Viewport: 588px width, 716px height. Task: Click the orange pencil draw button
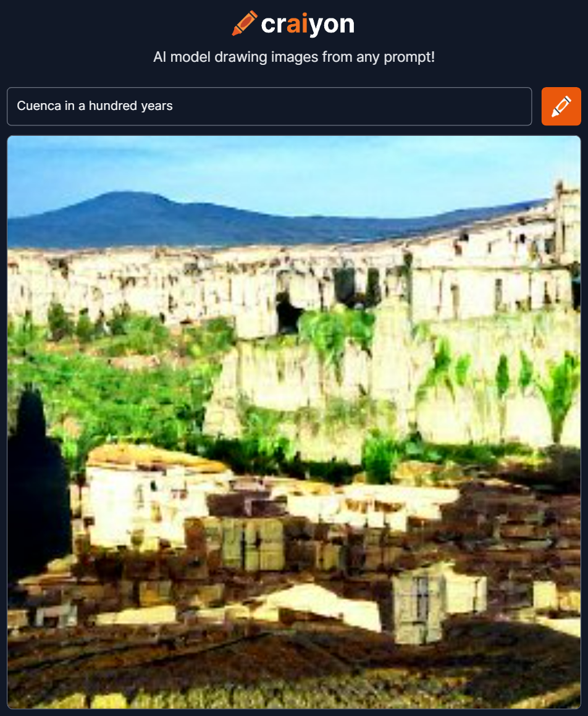(x=561, y=106)
